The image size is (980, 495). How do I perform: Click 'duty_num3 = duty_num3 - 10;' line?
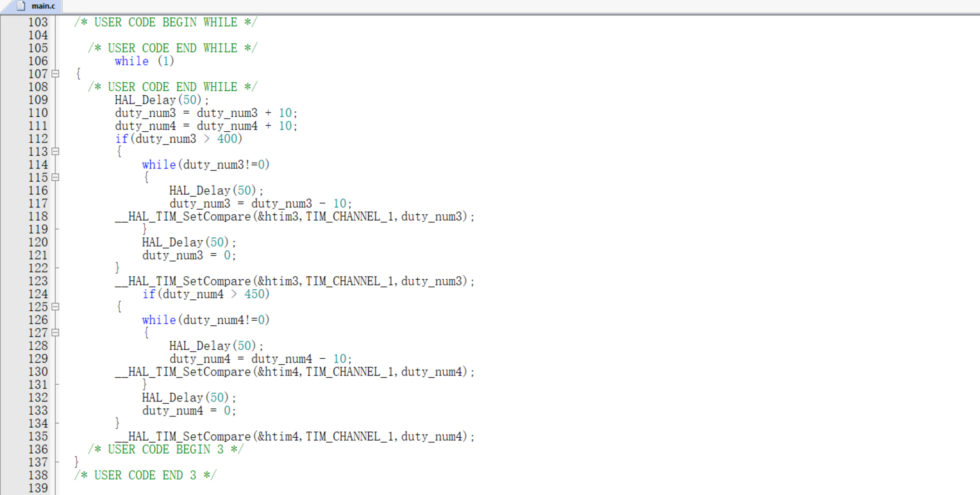pyautogui.click(x=261, y=203)
